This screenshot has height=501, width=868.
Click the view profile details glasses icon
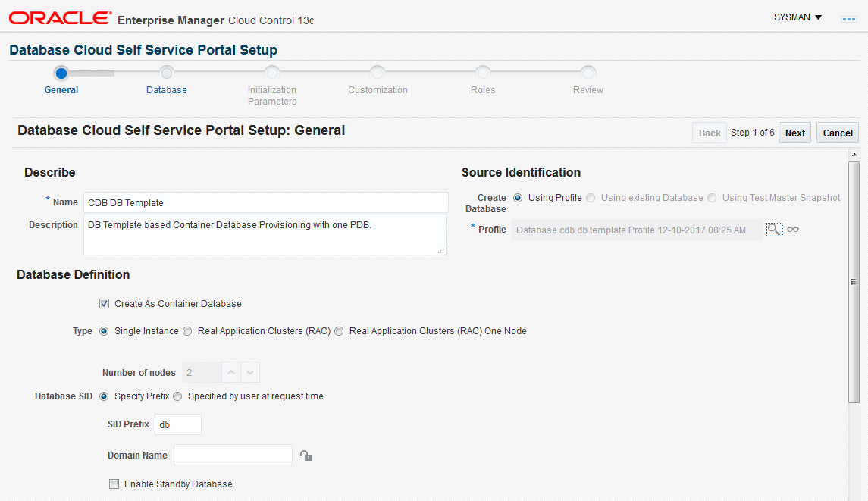793,230
